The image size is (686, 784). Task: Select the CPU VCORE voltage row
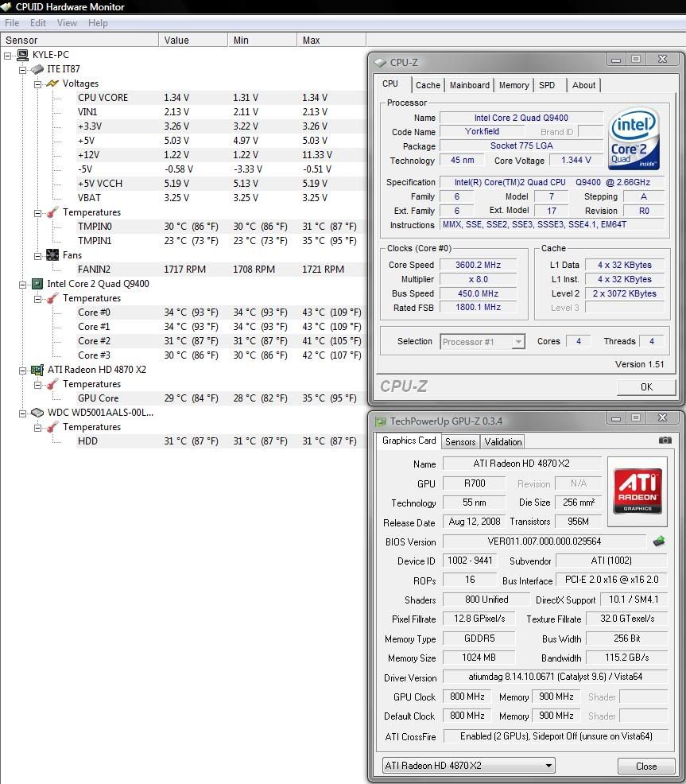pyautogui.click(x=221, y=98)
